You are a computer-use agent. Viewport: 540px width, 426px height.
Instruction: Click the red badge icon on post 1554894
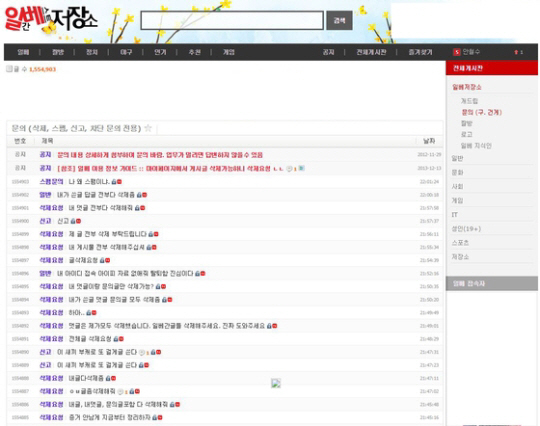tap(170, 300)
